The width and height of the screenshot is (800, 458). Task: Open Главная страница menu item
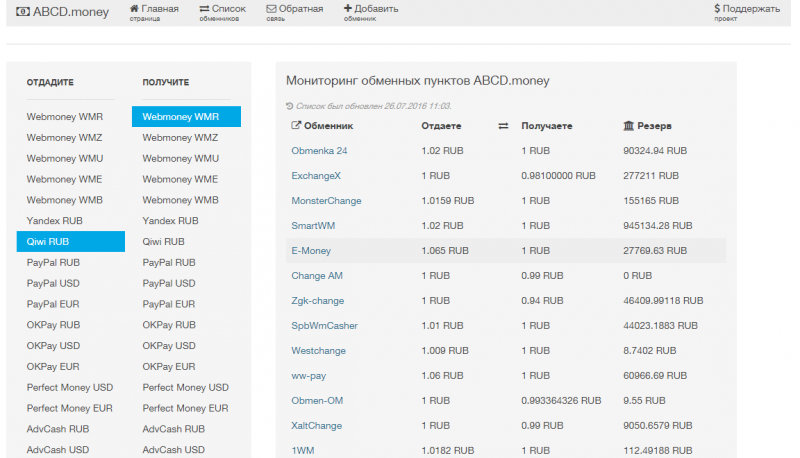154,13
